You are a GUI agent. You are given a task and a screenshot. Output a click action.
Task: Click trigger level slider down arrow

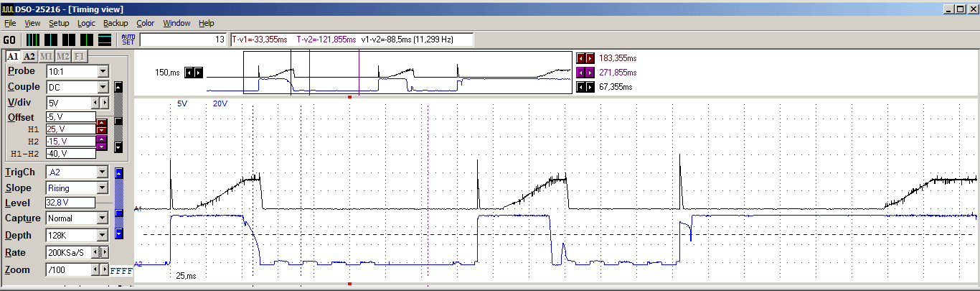119,232
